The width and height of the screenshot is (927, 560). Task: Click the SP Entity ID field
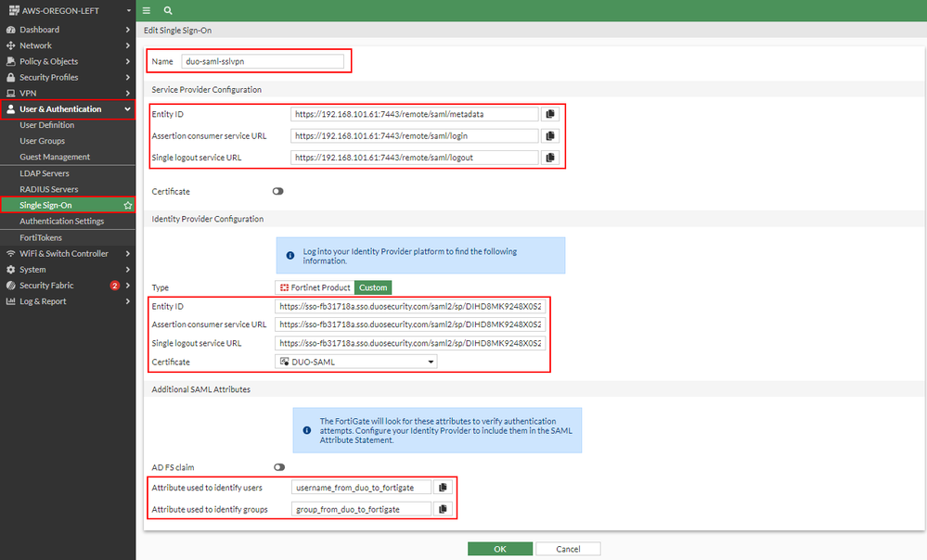415,114
